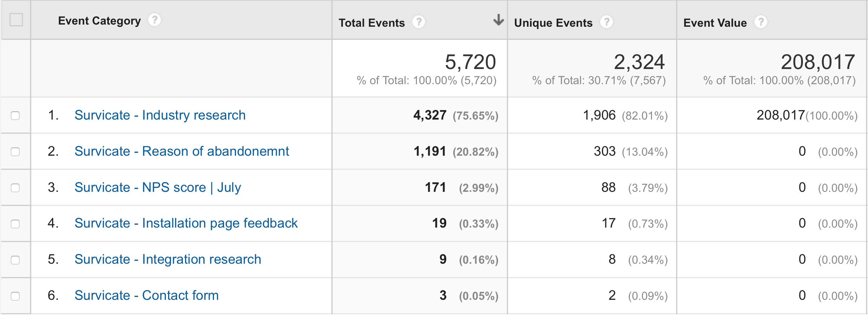Image resolution: width=868 pixels, height=315 pixels.
Task: Check the box for NPS score July row
Action: (x=15, y=188)
